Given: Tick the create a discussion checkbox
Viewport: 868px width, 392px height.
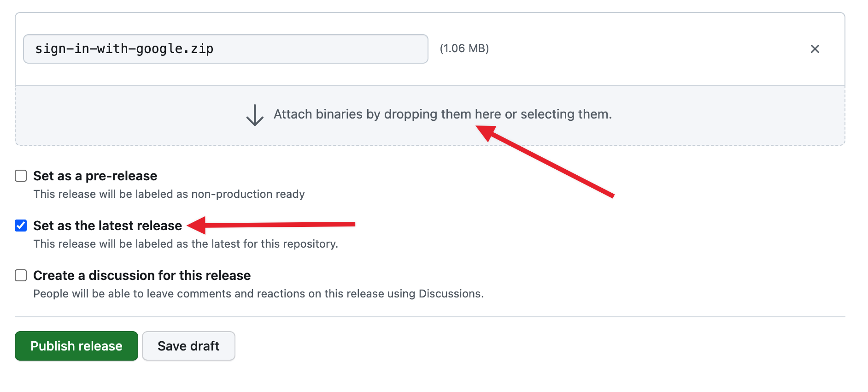Looking at the screenshot, I should (21, 275).
